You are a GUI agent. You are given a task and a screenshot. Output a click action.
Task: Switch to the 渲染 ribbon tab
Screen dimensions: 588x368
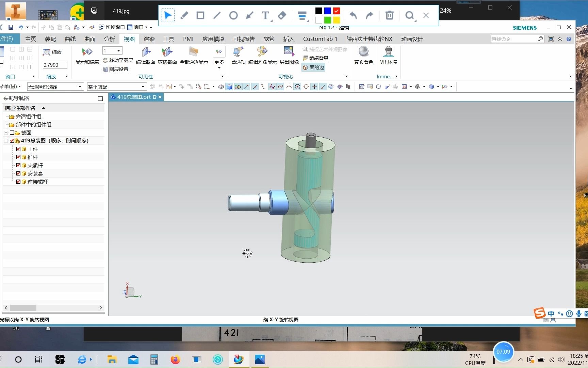(x=149, y=39)
